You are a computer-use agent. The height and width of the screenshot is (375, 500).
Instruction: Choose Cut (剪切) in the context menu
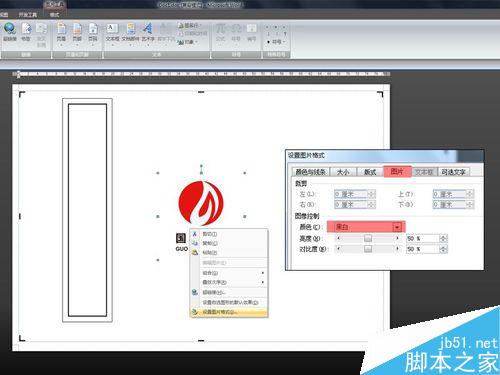[x=229, y=234]
